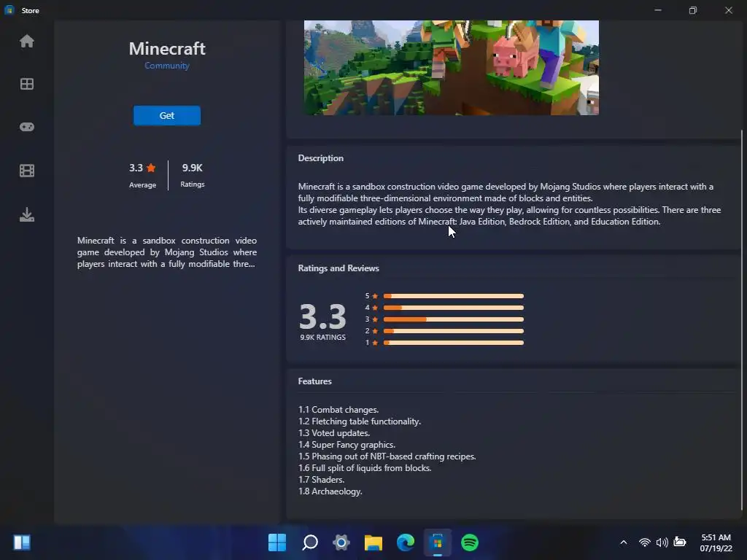Click the Description section heading
This screenshot has width=747, height=560.
point(321,158)
